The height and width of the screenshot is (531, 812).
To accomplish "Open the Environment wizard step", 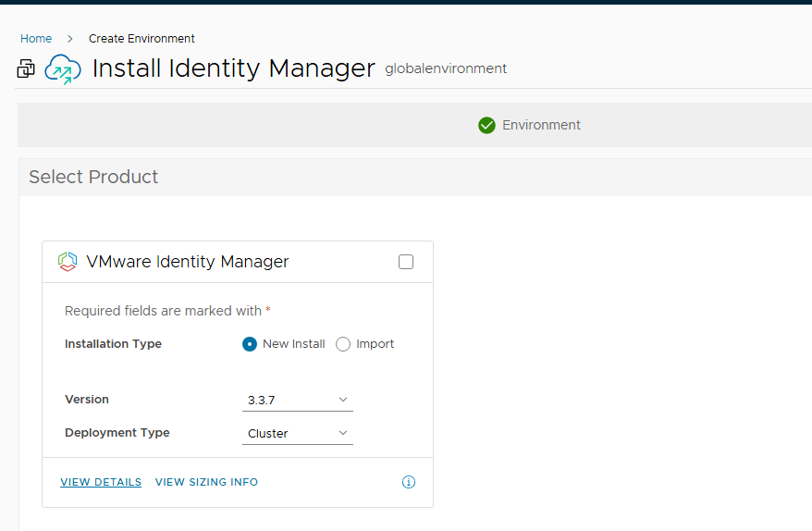I will [x=541, y=125].
